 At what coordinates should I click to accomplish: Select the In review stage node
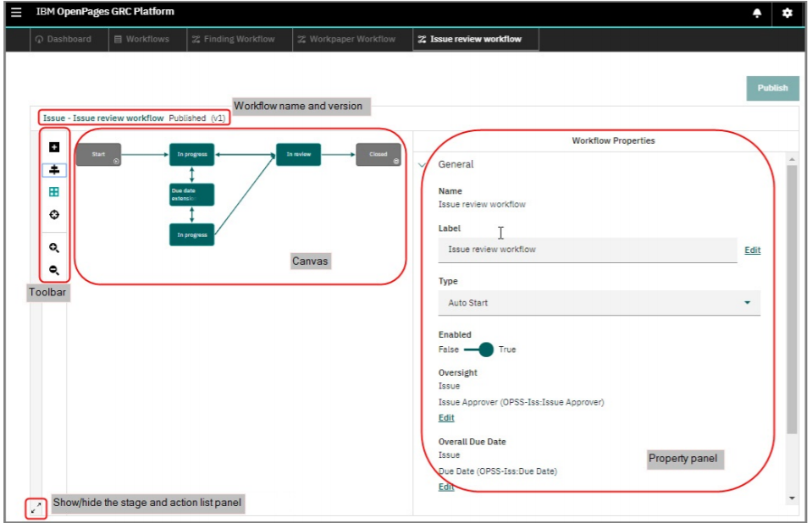pyautogui.click(x=298, y=154)
